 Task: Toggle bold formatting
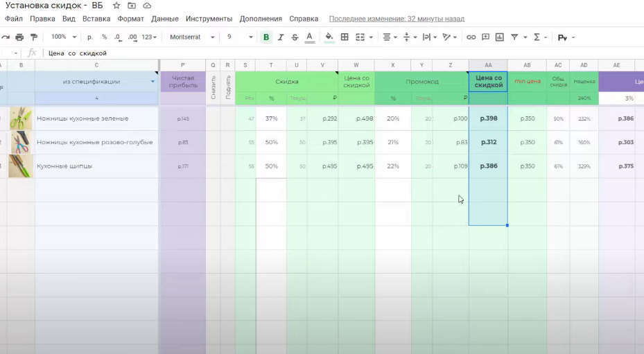266,37
